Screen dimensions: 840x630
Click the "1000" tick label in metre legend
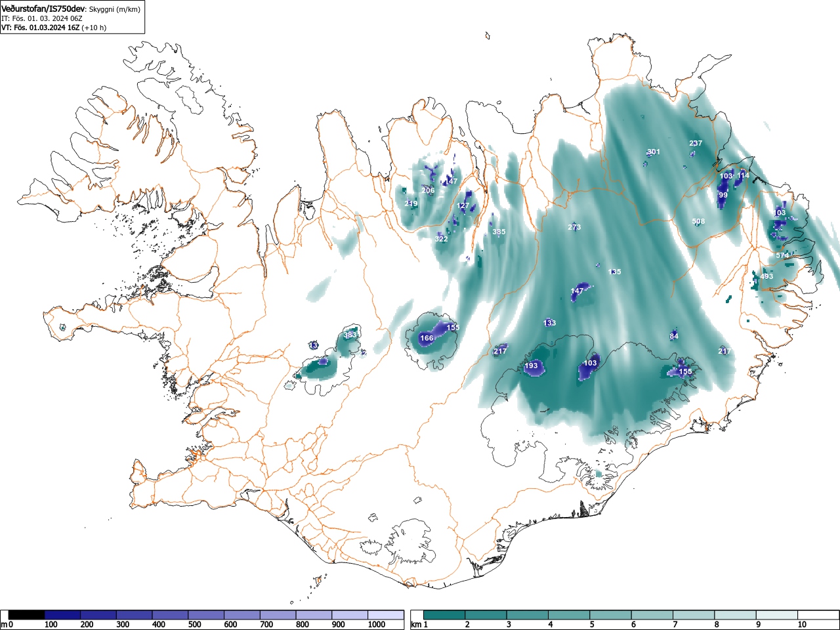pyautogui.click(x=377, y=625)
